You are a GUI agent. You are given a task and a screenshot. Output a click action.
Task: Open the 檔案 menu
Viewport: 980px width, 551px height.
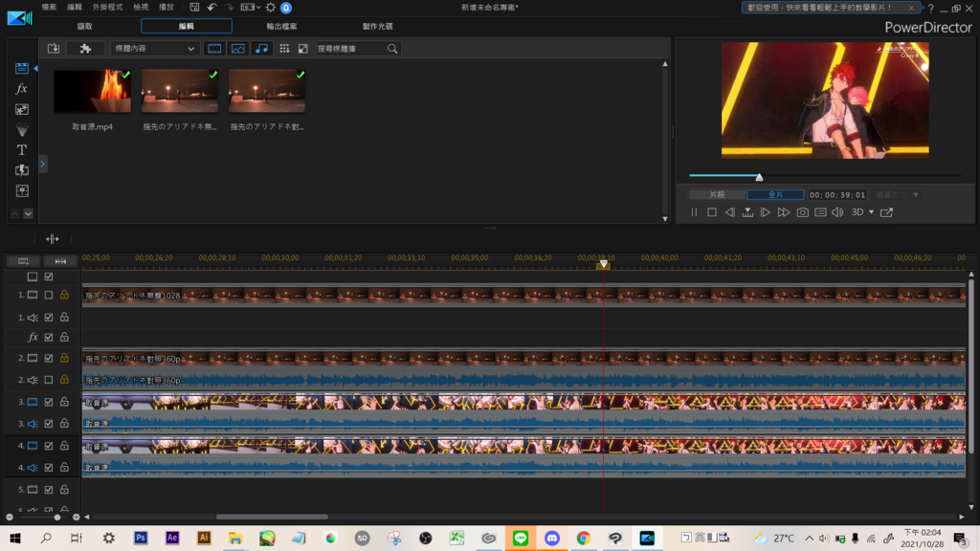pyautogui.click(x=49, y=8)
